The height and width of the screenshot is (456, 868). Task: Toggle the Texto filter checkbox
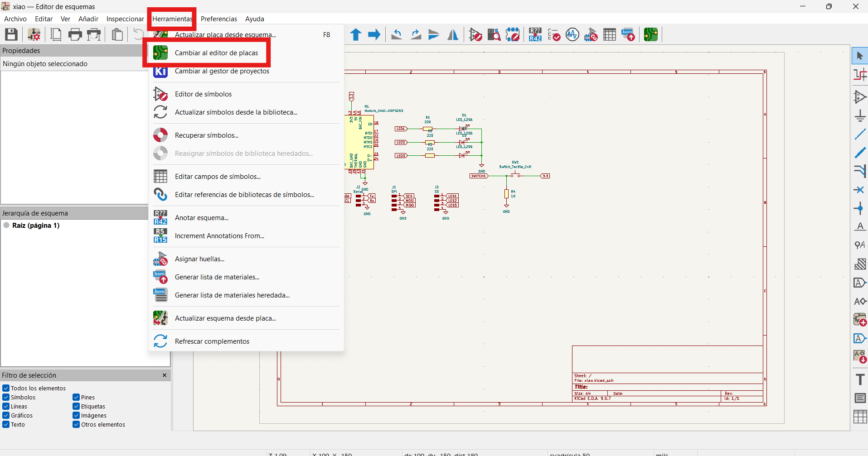6,424
